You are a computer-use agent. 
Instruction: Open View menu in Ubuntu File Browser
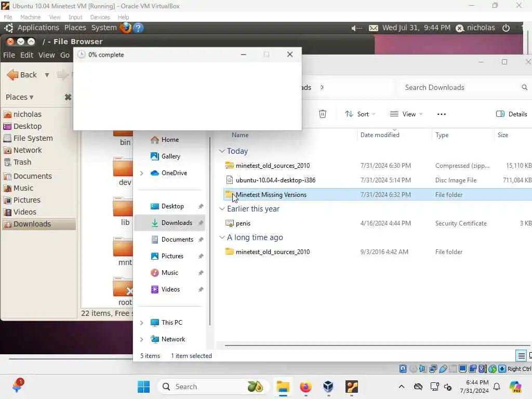tap(46, 55)
